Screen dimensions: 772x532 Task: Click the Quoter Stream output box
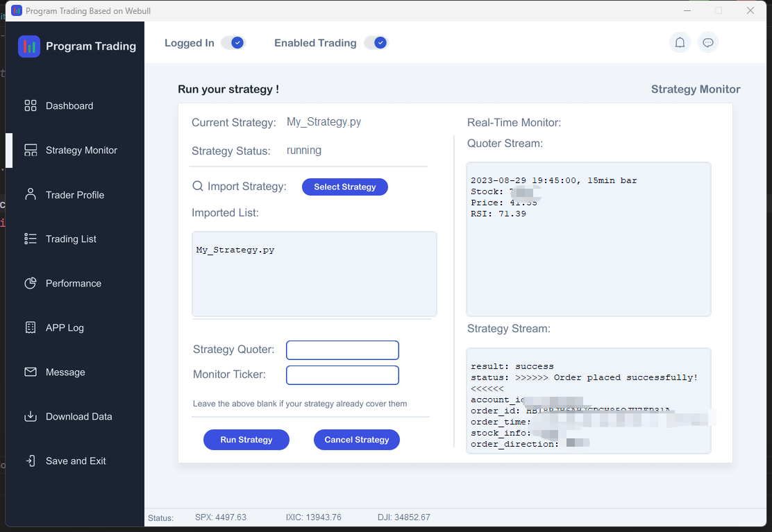[x=588, y=239]
